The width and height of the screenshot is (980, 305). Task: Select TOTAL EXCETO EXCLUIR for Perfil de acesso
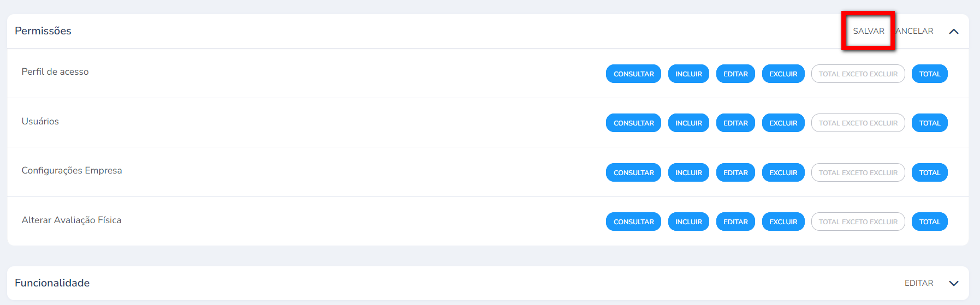(x=858, y=74)
